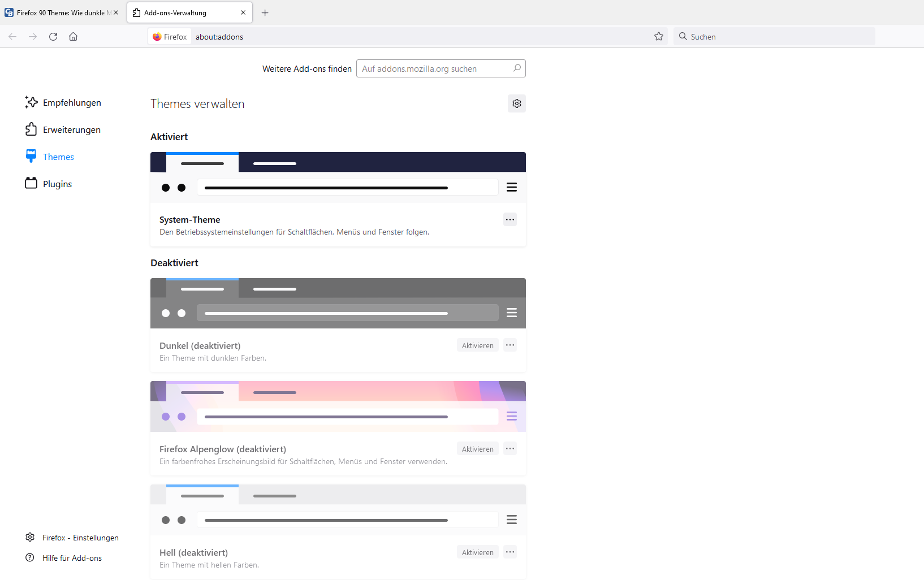Click the Themes verwalten heading

tap(197, 104)
